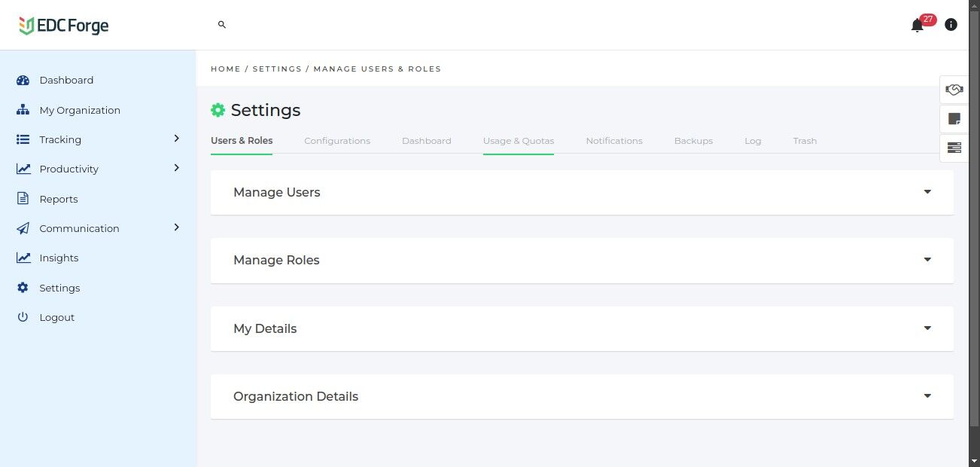Open the handshake side panel icon
The height and width of the screenshot is (467, 980).
[x=954, y=90]
